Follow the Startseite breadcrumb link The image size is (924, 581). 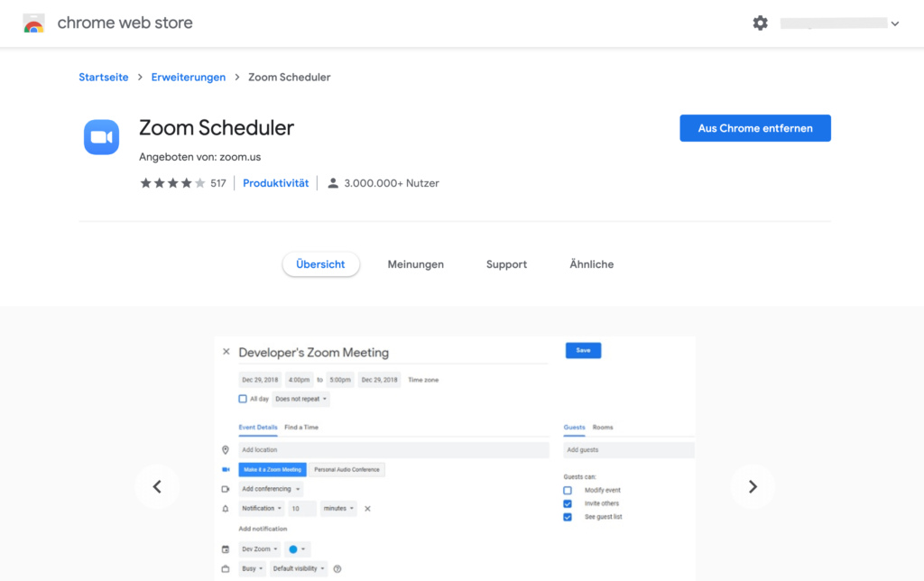104,78
